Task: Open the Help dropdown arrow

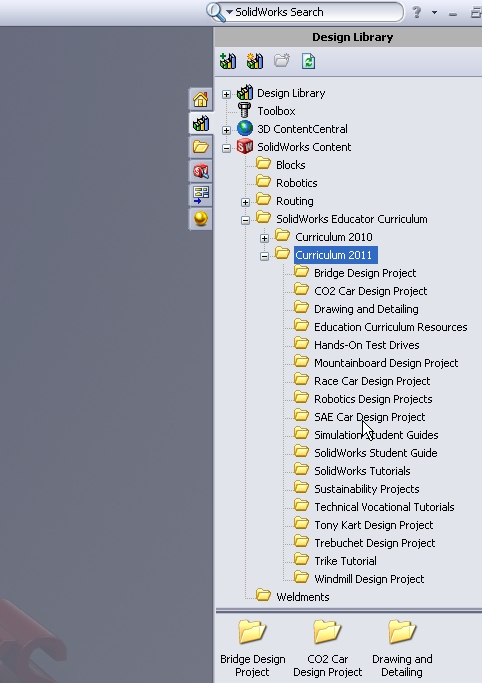Action: 435,13
